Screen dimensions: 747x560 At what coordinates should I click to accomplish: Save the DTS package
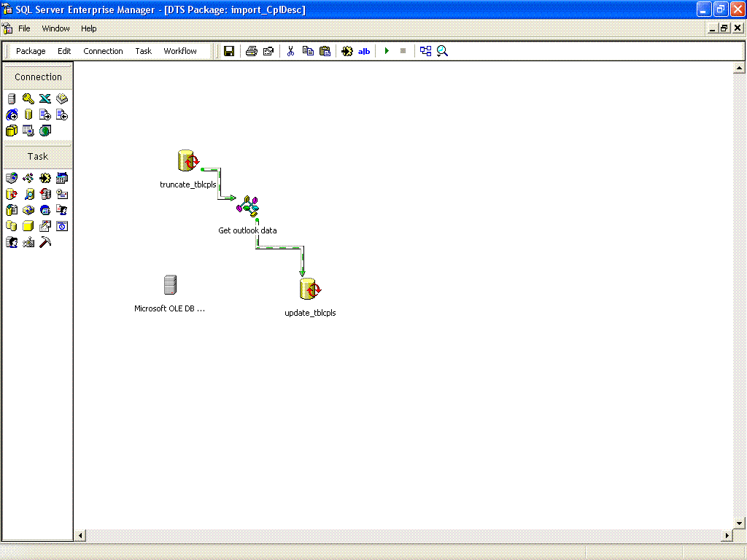[229, 51]
